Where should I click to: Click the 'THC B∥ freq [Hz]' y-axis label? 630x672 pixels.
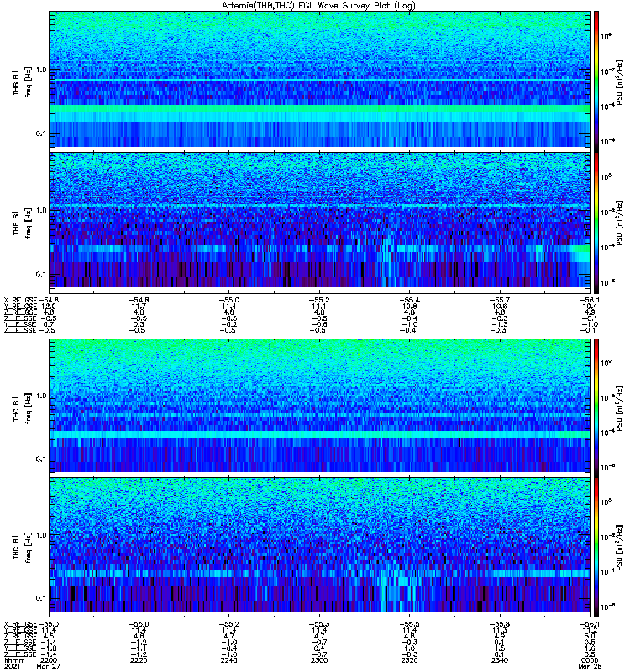coord(23,548)
